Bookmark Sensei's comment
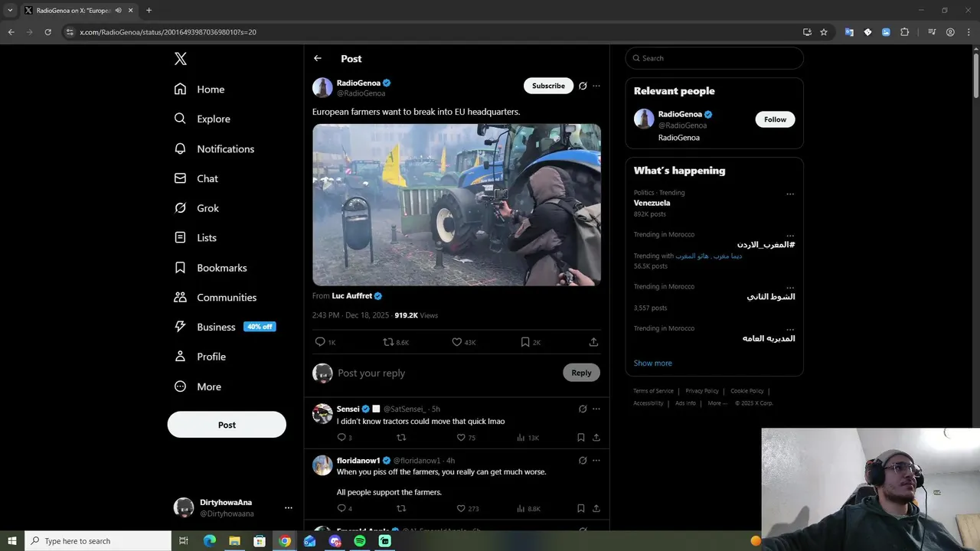Screen dimensions: 980x551 click(580, 437)
